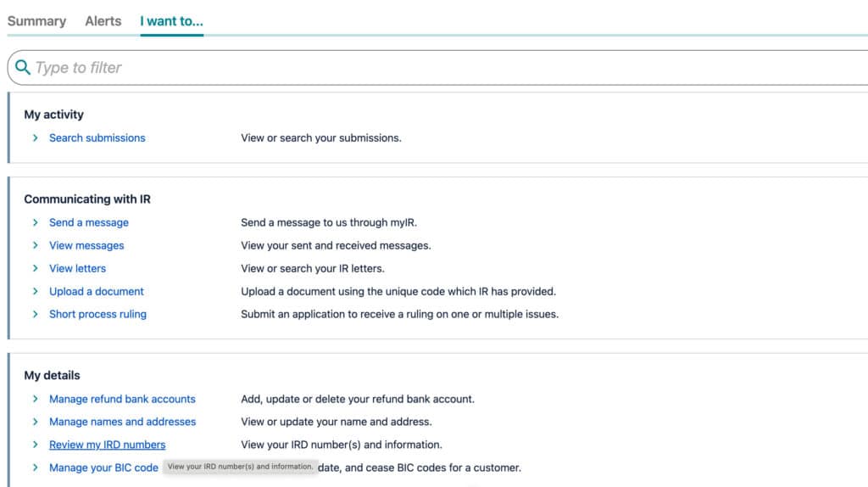868x487 pixels.
Task: Click the chevron beside Search submissions
Action: (36, 138)
